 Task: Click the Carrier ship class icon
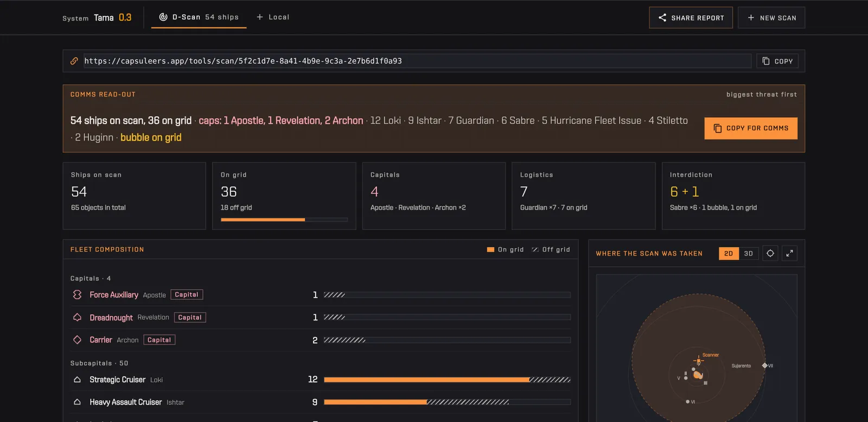[77, 340]
